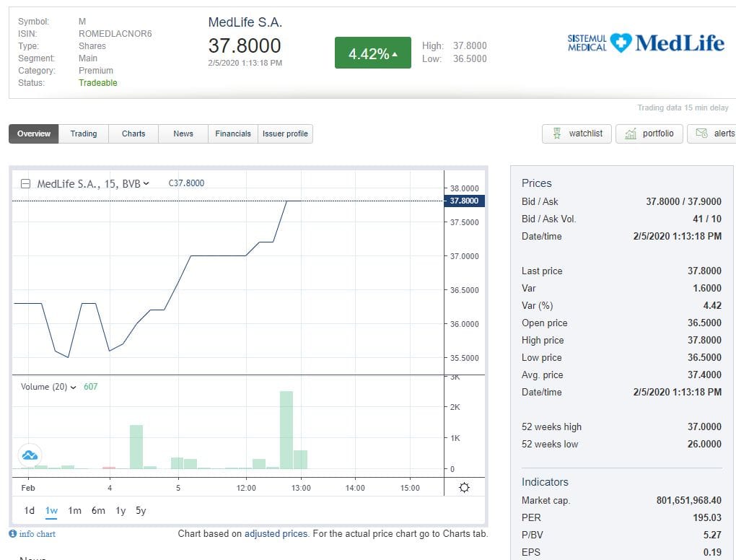Click the Market cap. value 801,651,968.40
This screenshot has width=736, height=560.
tap(688, 500)
